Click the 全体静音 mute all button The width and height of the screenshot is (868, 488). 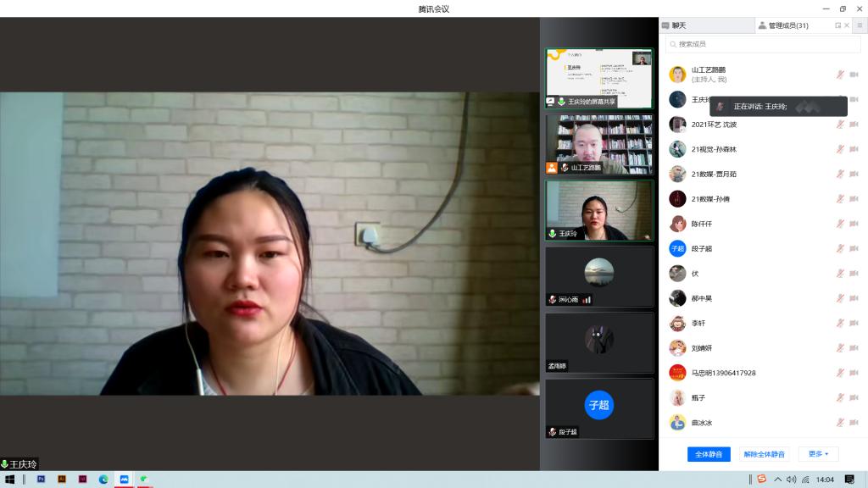[x=709, y=454]
